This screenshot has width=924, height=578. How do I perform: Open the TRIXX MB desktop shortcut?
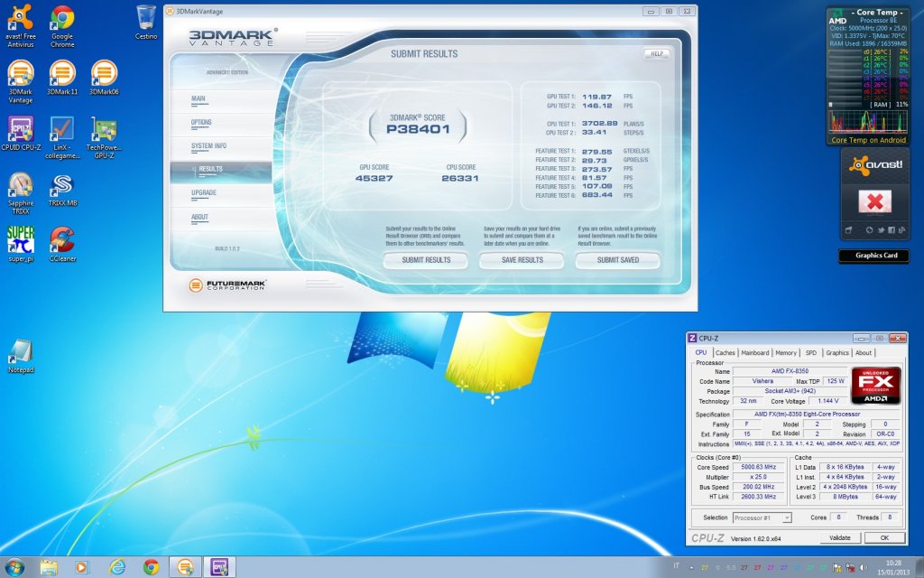pyautogui.click(x=62, y=190)
